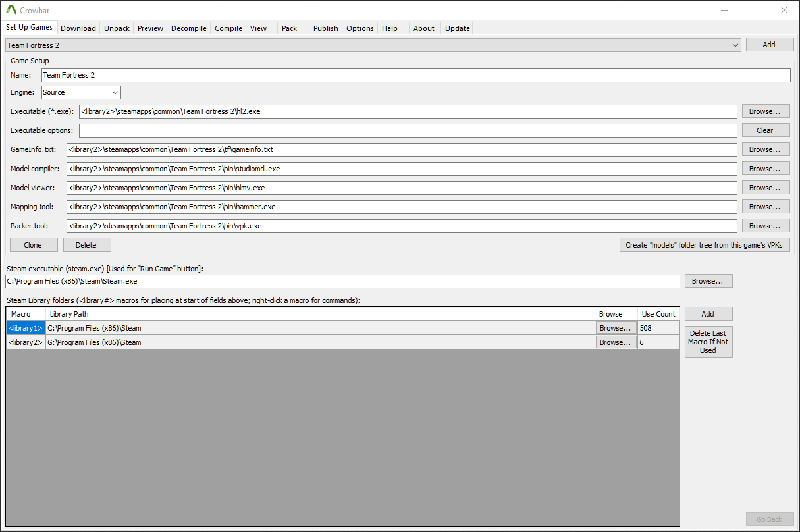800x532 pixels.
Task: Close the Crowbar window
Action: pyautogui.click(x=784, y=10)
